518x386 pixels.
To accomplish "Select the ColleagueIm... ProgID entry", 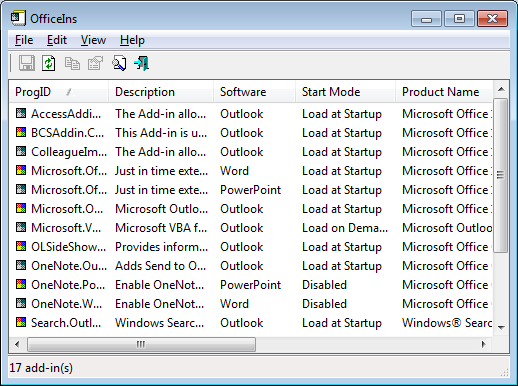I will 69,152.
